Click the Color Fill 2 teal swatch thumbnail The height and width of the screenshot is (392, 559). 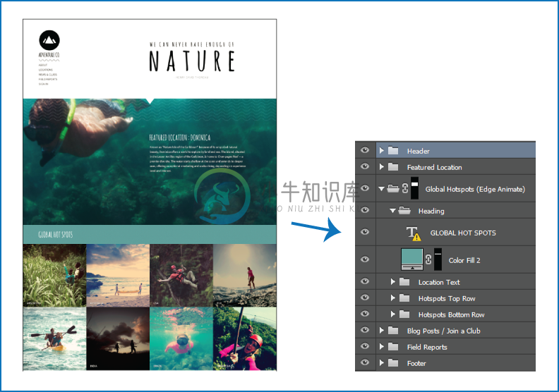412,259
